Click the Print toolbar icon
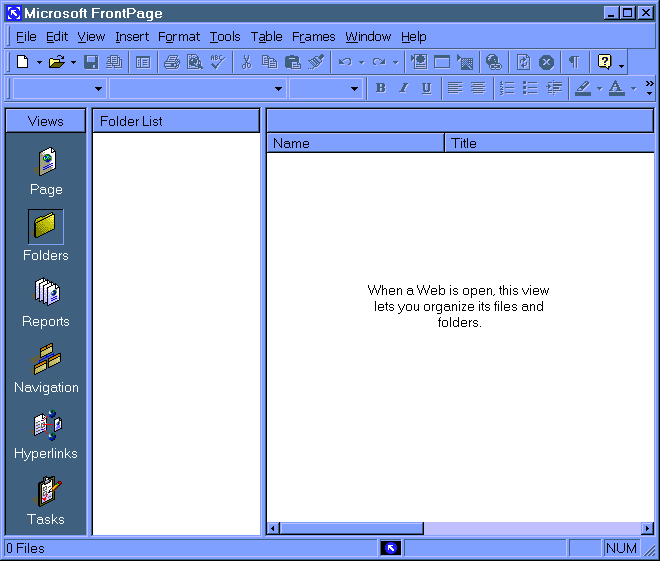This screenshot has width=660, height=561. point(171,62)
